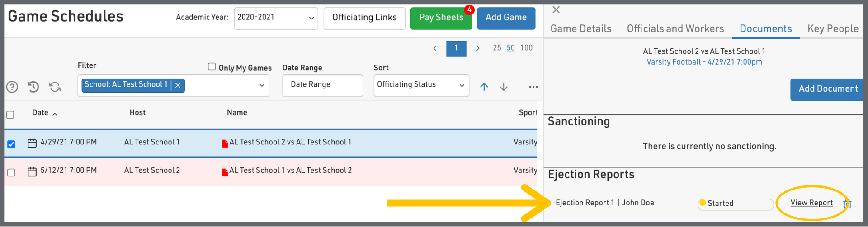Click the history clock icon
Viewport: 868px width, 227px height.
coord(33,86)
